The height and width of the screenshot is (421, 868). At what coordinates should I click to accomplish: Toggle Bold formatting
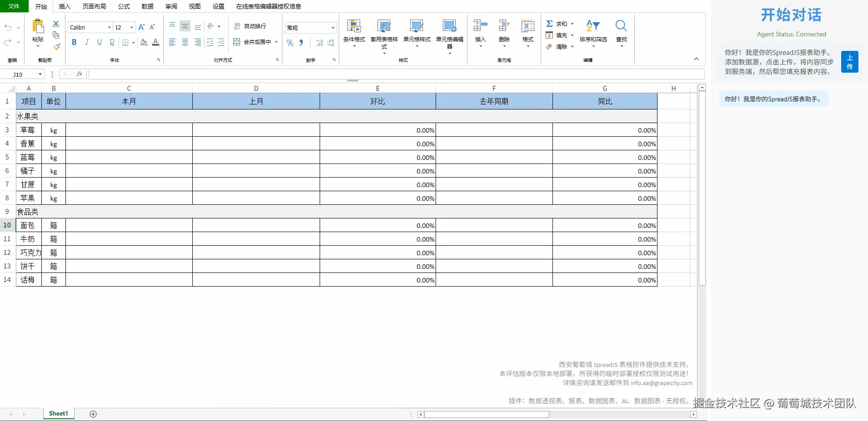pyautogui.click(x=74, y=42)
